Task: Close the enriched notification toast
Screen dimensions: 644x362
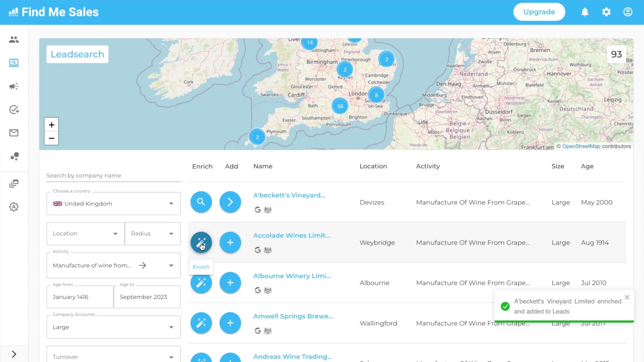Action: pyautogui.click(x=627, y=297)
